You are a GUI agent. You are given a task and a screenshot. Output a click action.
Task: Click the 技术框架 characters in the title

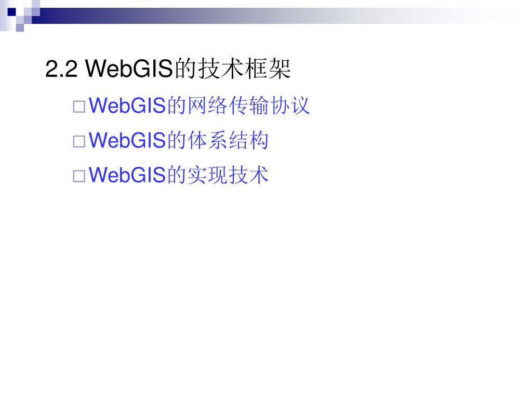244,69
